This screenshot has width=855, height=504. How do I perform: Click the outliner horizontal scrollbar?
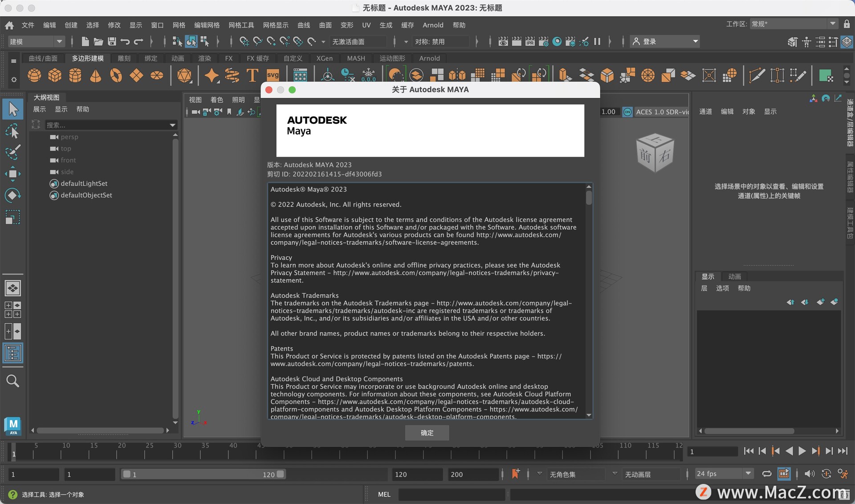[x=100, y=431]
